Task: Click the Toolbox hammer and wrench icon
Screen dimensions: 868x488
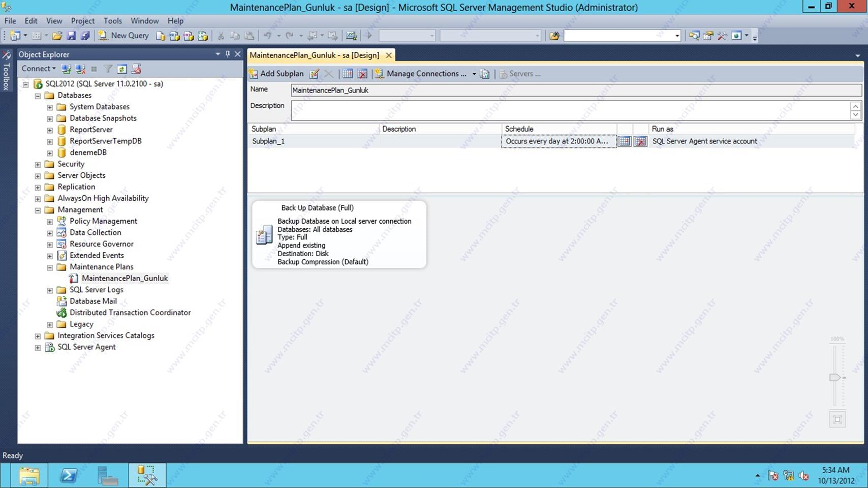Action: [722, 36]
